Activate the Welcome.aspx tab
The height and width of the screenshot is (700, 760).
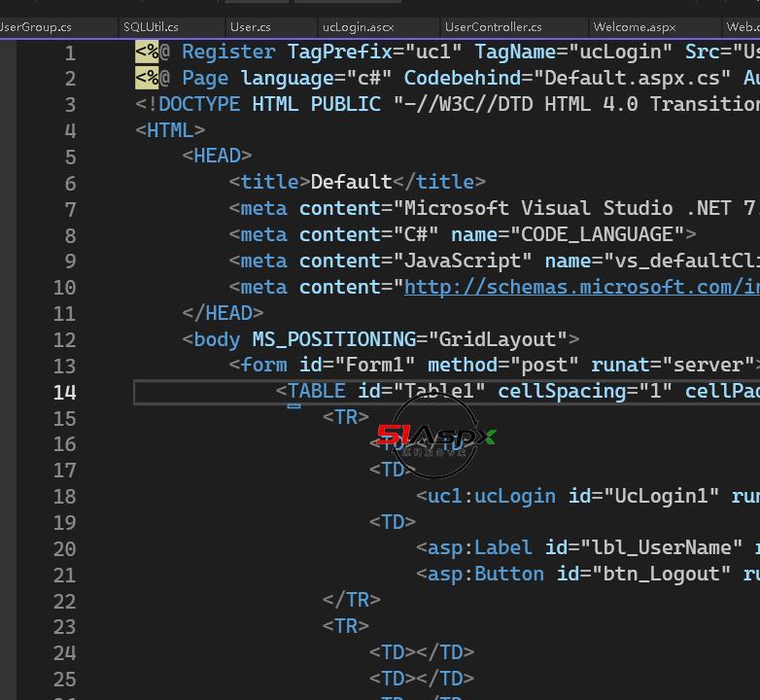click(x=634, y=27)
